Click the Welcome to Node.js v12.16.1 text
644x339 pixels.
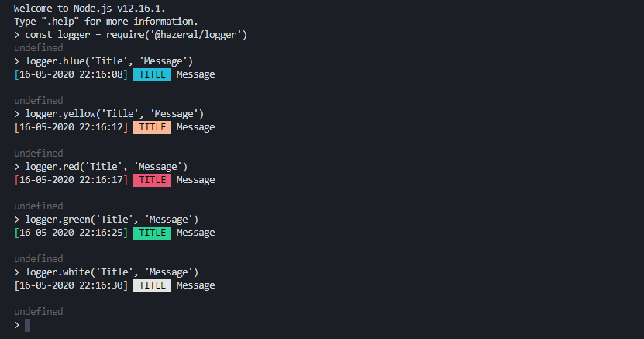click(90, 9)
